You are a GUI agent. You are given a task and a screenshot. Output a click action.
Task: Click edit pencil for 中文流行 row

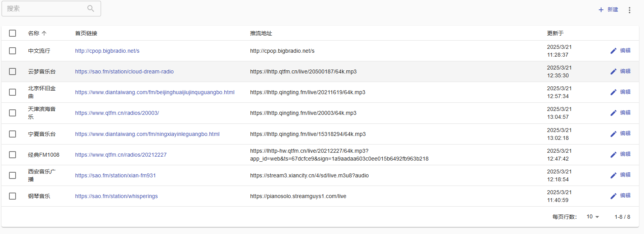point(613,51)
